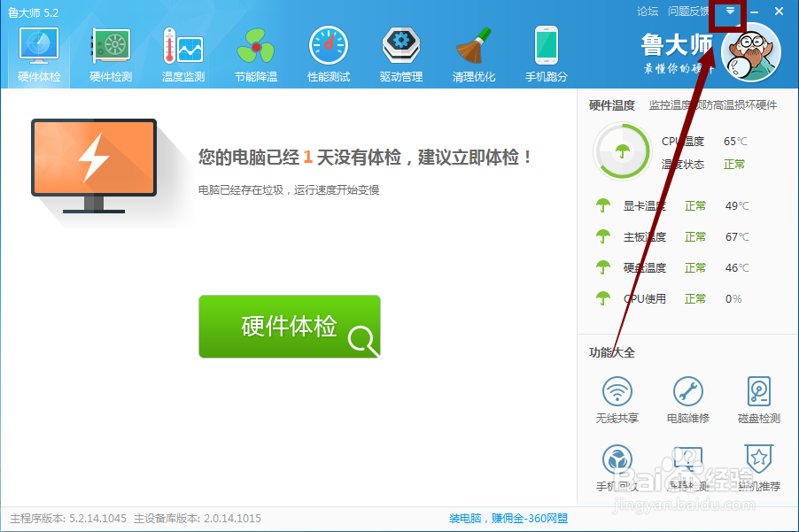Click the 主板温度 row label
The height and width of the screenshot is (532, 799).
tap(645, 236)
